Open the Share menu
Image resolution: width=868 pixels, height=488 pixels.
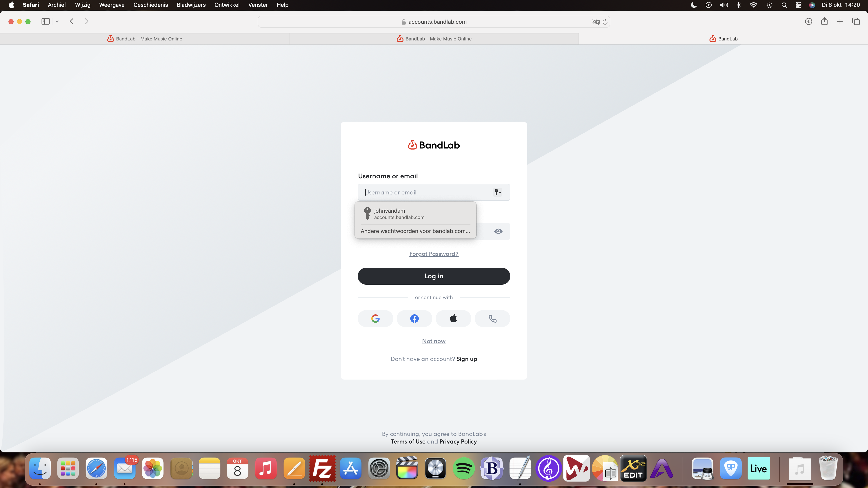click(x=824, y=21)
